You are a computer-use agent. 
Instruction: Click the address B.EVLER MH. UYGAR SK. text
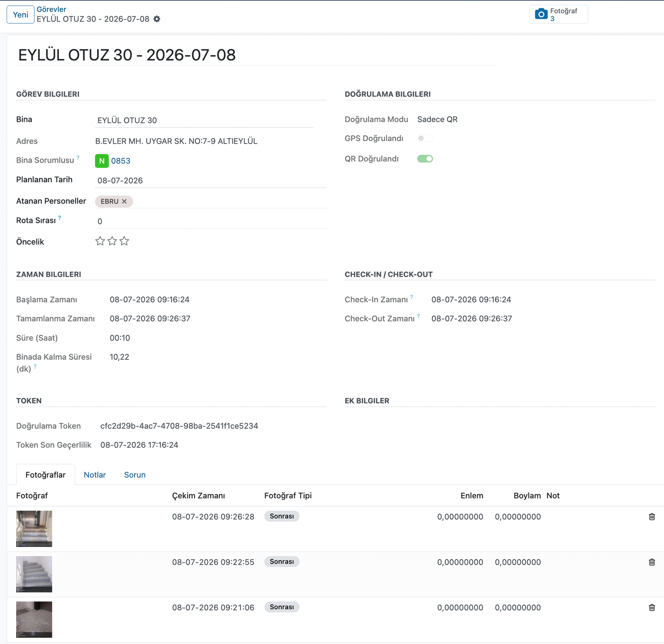click(176, 141)
